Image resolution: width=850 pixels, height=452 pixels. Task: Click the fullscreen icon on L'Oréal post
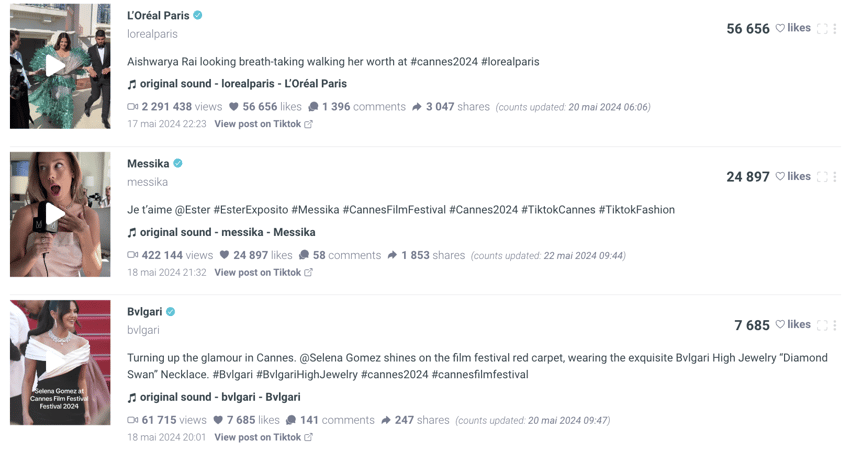coord(822,28)
